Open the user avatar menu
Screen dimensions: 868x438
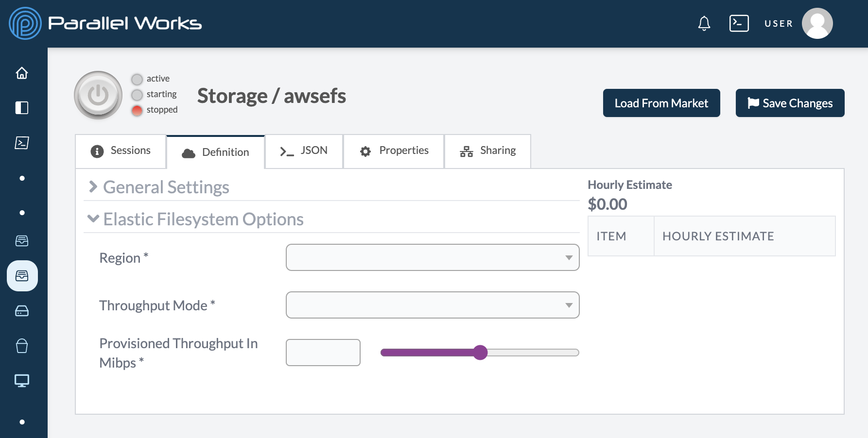[x=817, y=23]
